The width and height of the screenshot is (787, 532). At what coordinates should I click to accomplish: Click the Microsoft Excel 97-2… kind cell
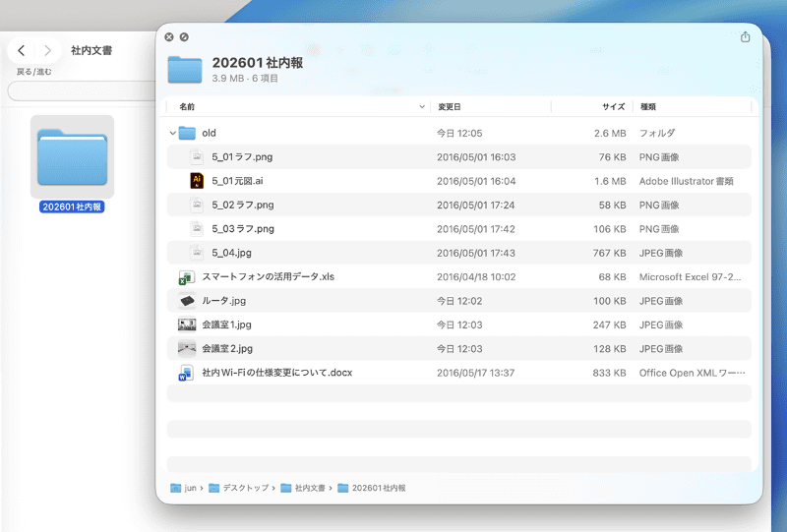(x=690, y=277)
